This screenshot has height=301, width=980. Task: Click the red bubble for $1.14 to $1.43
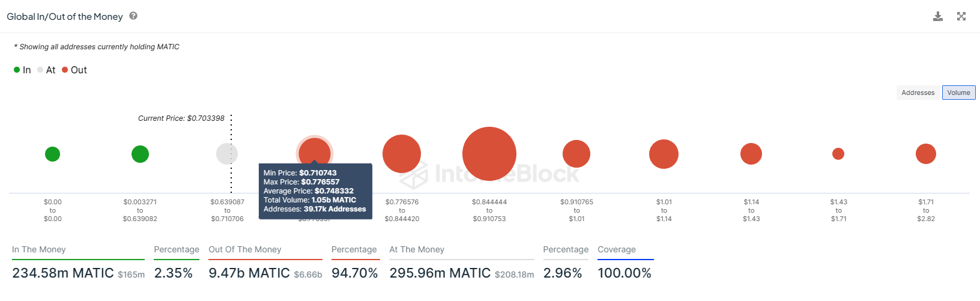point(751,154)
